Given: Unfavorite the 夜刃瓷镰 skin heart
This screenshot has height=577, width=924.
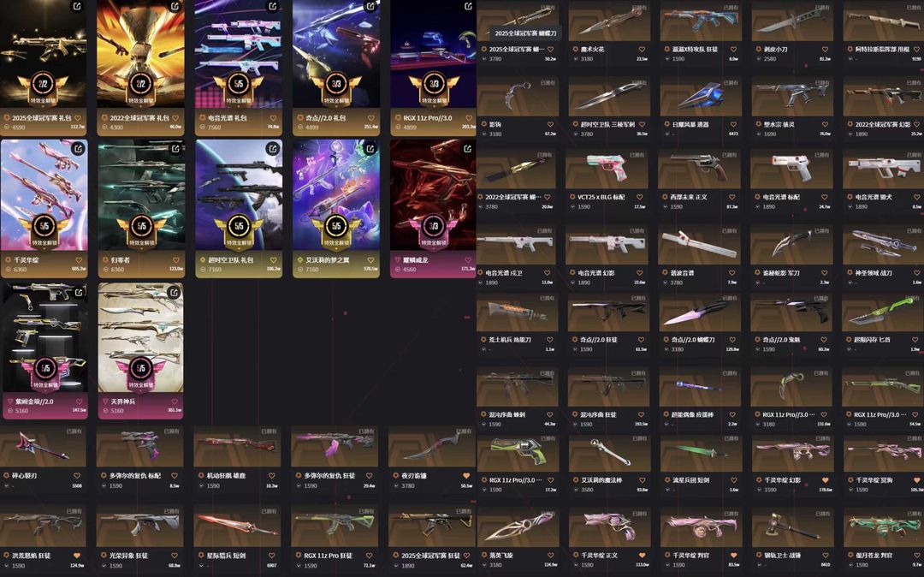Looking at the screenshot, I should pyautogui.click(x=466, y=476).
